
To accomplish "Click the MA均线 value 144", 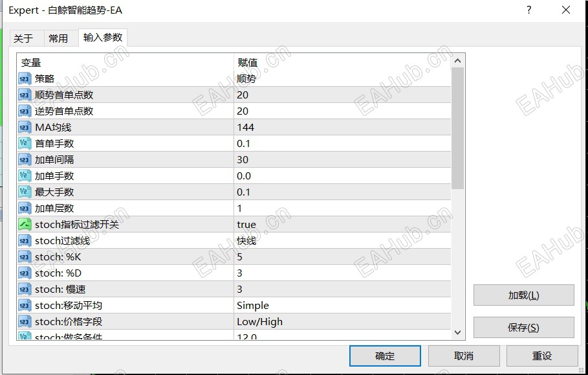I will point(246,127).
